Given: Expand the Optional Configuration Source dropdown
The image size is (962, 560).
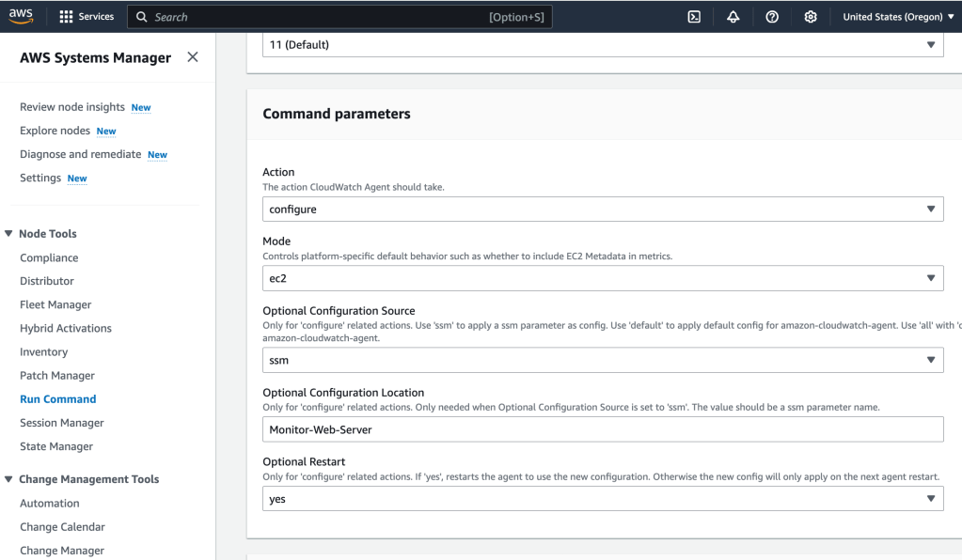Looking at the screenshot, I should [602, 359].
